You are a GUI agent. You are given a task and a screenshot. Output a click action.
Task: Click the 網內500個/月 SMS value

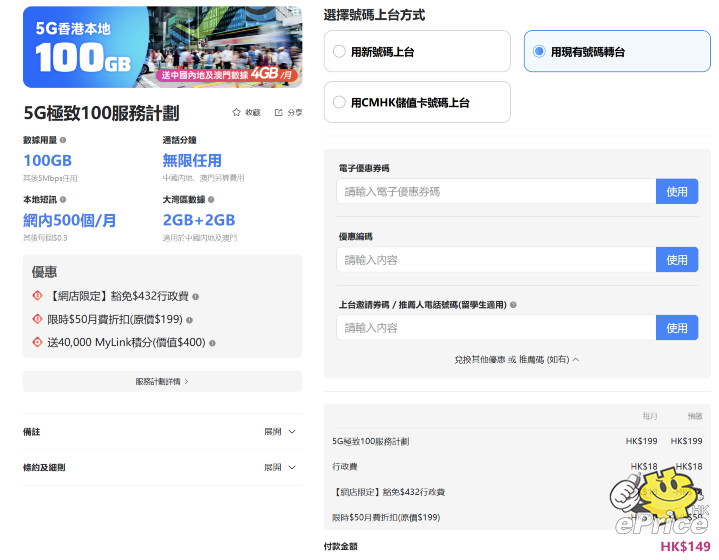pyautogui.click(x=70, y=220)
